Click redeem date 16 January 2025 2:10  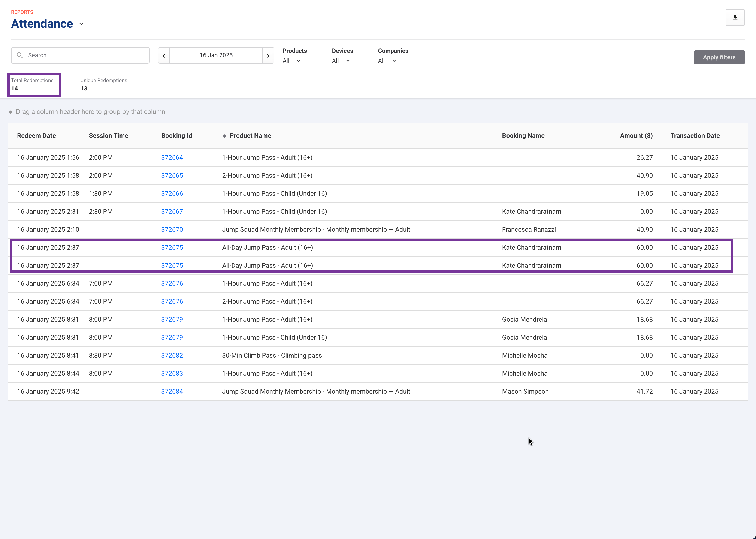tap(48, 229)
